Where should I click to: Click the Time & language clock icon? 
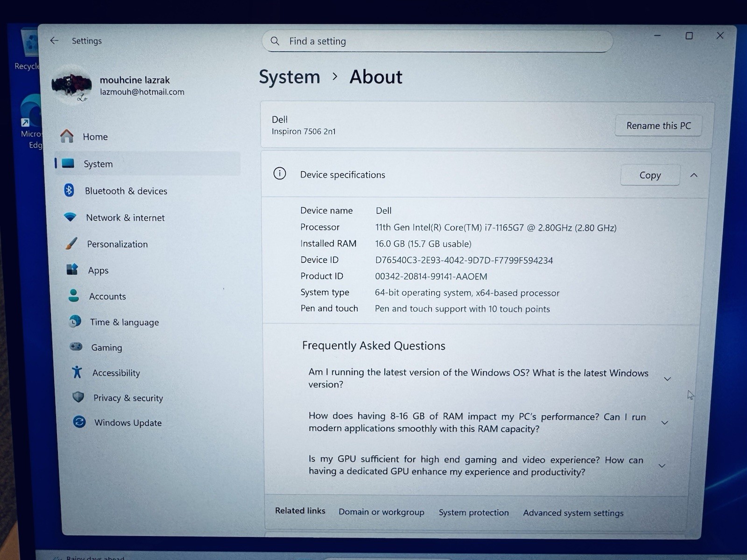(x=75, y=321)
